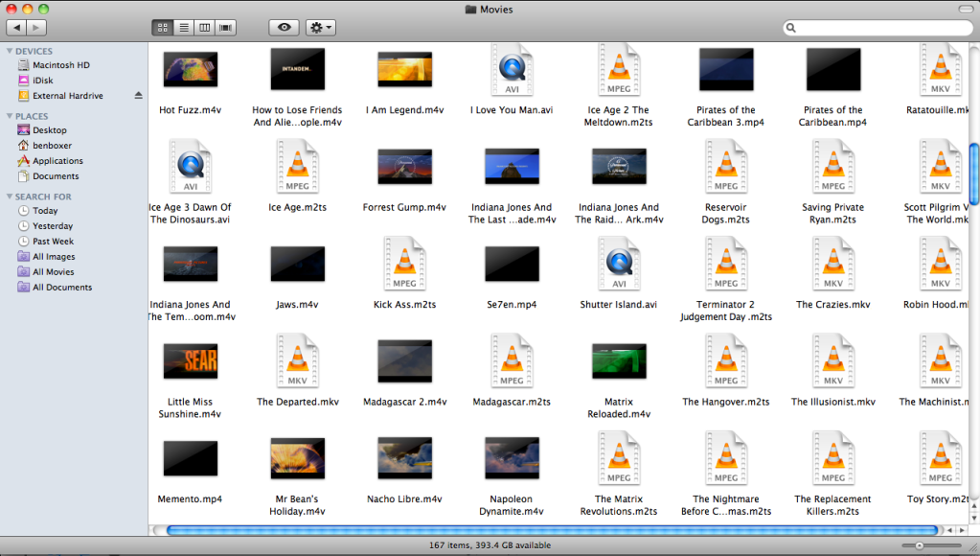The height and width of the screenshot is (556, 980).
Task: Select the Ice Age.m2ts VLC icon
Action: 298,167
